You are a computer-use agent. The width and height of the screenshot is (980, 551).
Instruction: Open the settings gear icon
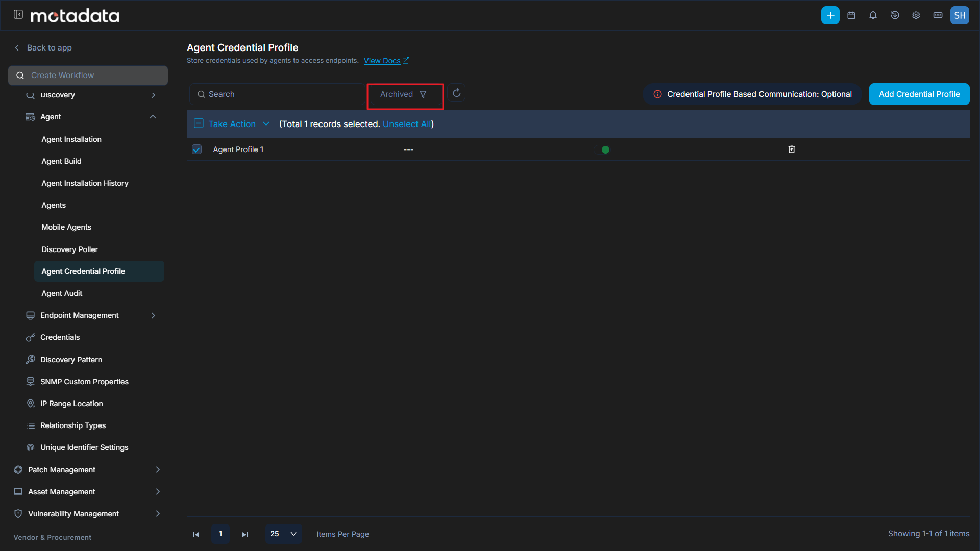[916, 15]
